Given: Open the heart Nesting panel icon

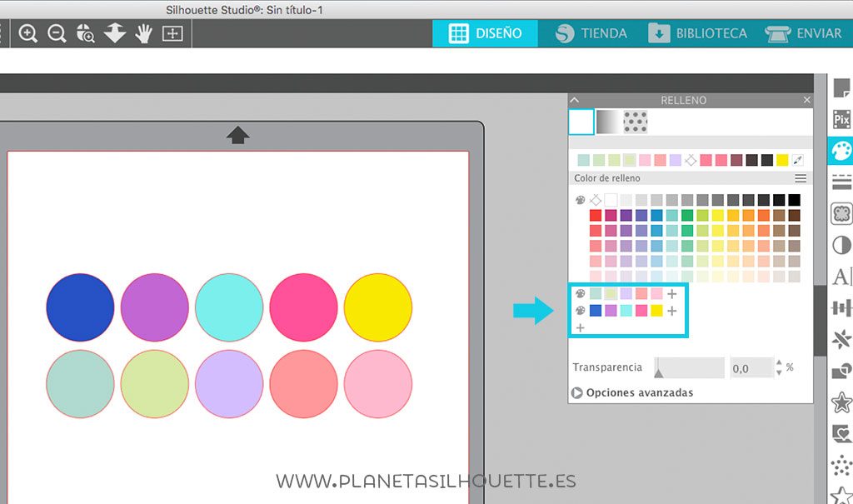Looking at the screenshot, I should click(x=841, y=434).
